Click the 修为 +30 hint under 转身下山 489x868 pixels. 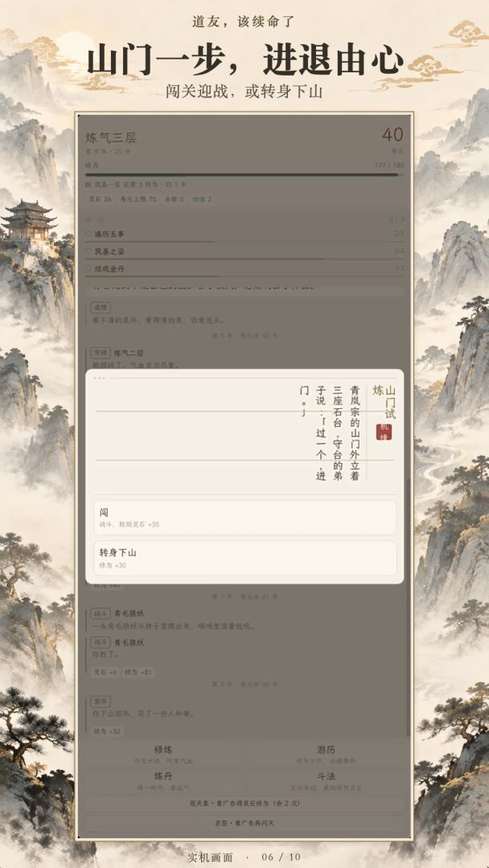113,565
